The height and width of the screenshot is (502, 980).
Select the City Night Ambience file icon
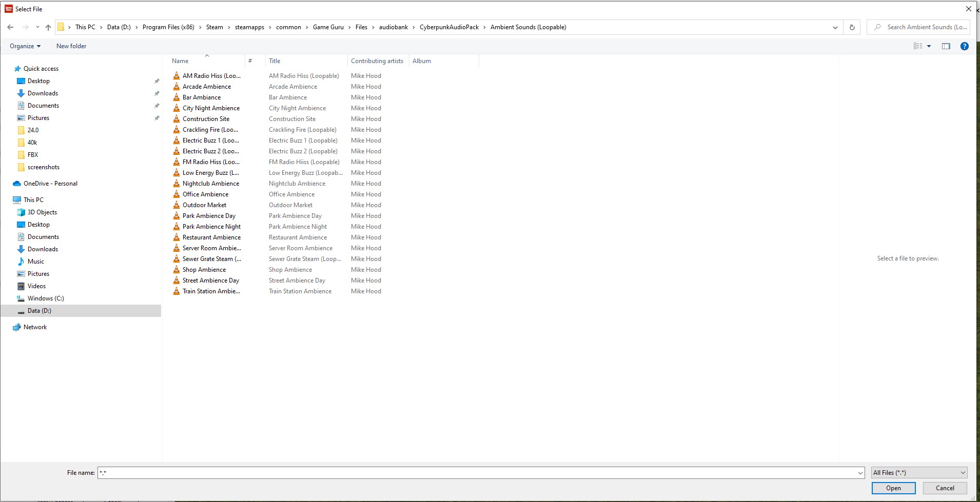pyautogui.click(x=177, y=108)
